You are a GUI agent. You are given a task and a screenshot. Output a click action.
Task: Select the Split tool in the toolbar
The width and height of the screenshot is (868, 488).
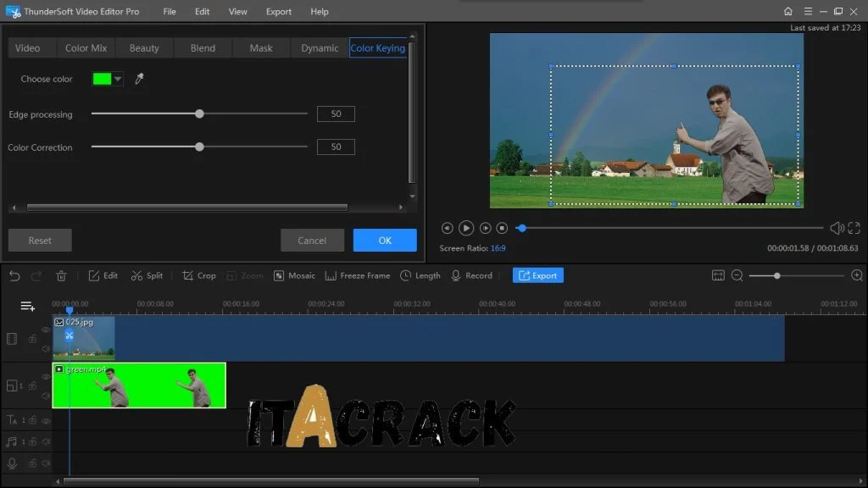pos(148,275)
